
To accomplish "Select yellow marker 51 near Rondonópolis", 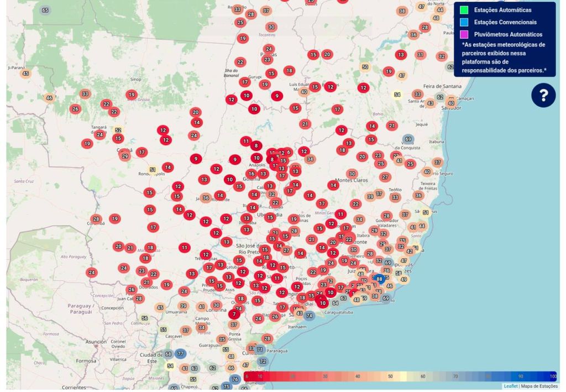I will (152, 169).
